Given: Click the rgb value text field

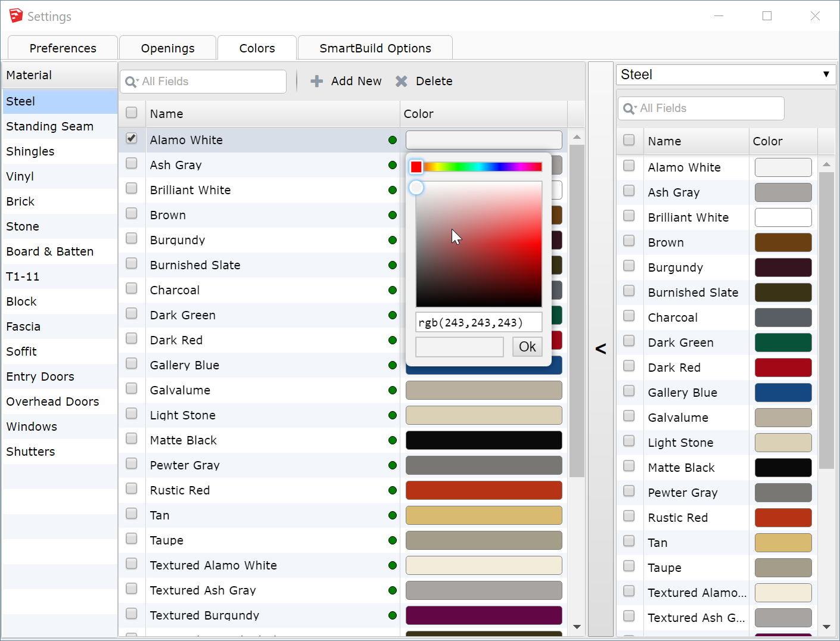Looking at the screenshot, I should click(479, 322).
